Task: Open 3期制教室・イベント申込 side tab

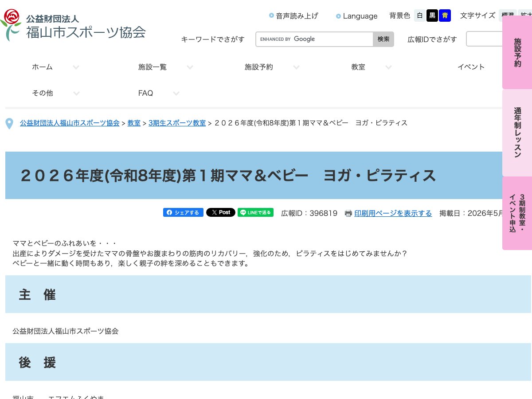Action: pyautogui.click(x=517, y=213)
